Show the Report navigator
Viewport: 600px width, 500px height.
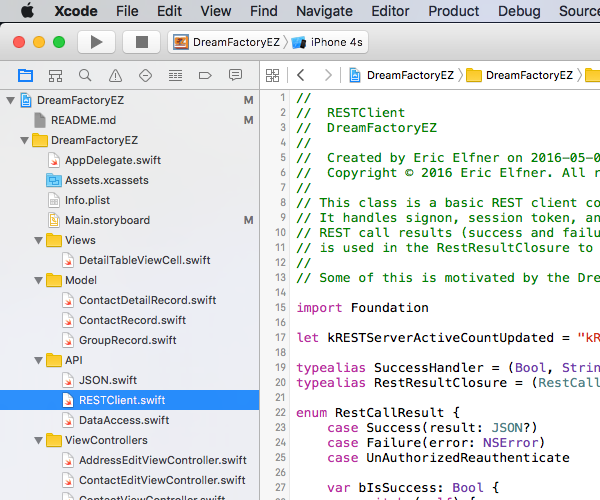[235, 75]
